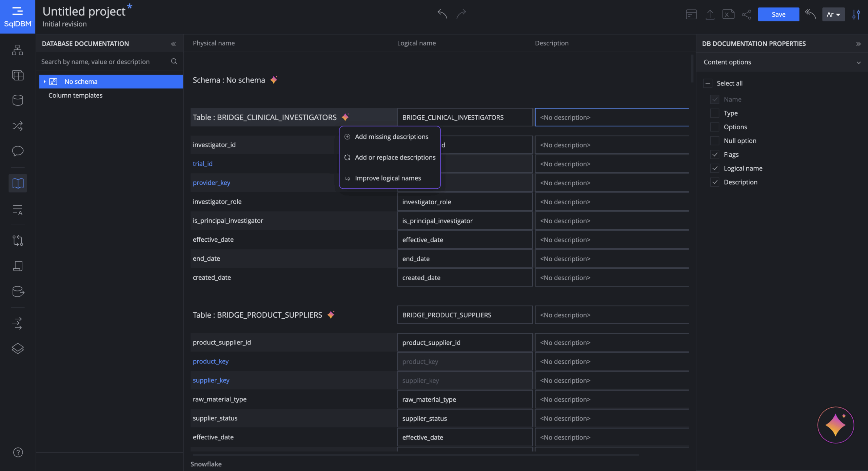Open the Convert/Shuffle icon in left sidebar
The width and height of the screenshot is (868, 471).
[17, 126]
